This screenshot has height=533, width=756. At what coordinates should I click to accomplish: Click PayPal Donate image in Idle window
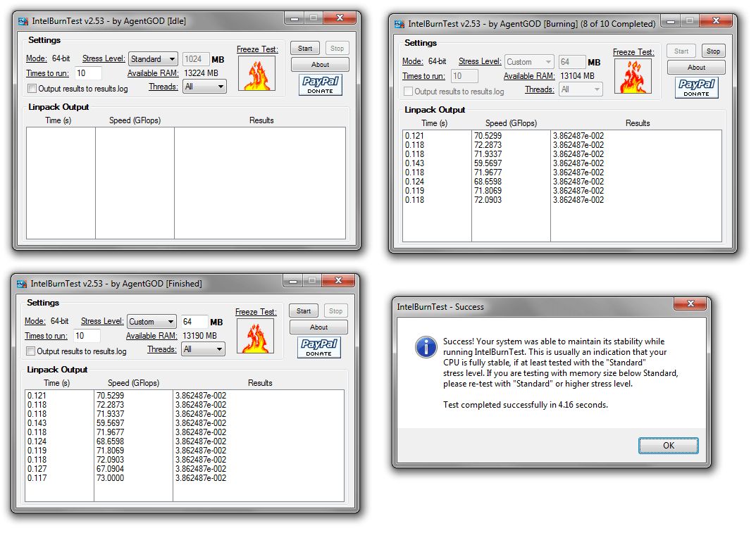[x=321, y=84]
